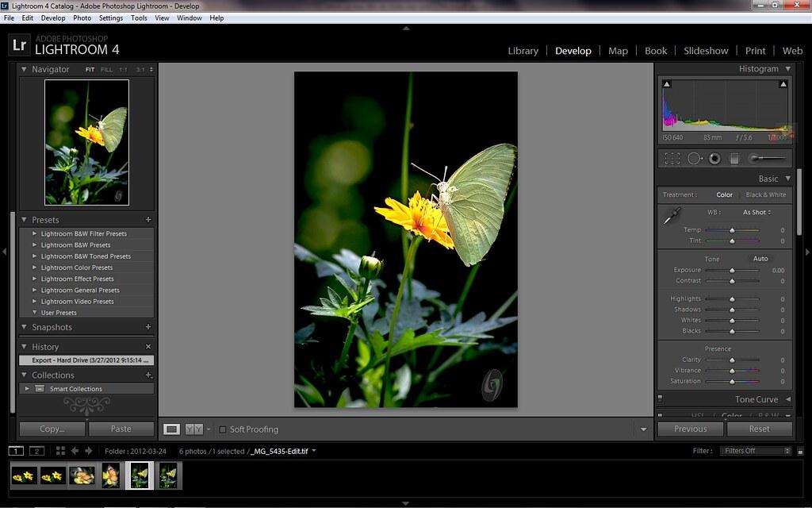
Task: Click the Previous button
Action: (x=691, y=429)
